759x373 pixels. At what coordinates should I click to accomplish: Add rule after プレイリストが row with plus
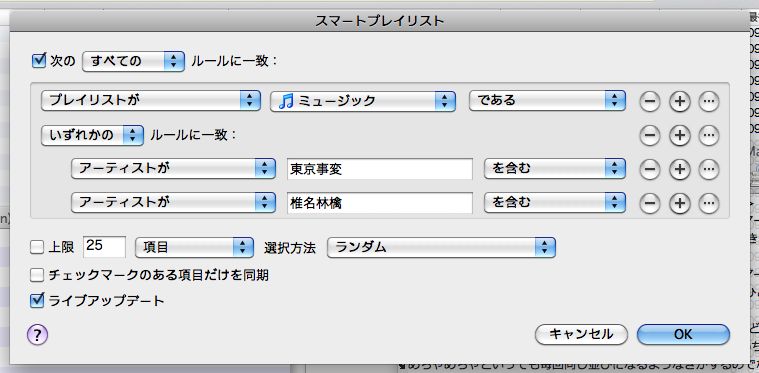(680, 102)
